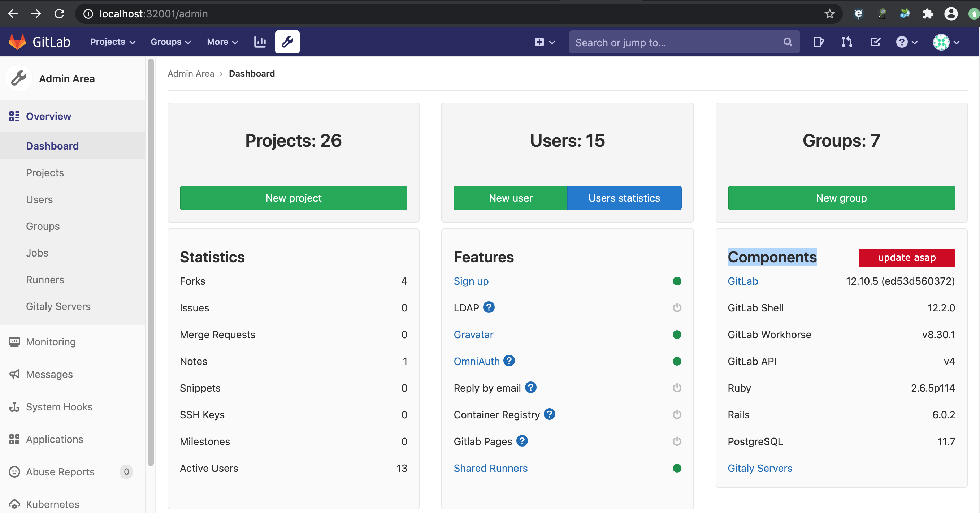View merge requests via the navbar icon
Image resolution: width=980 pixels, height=513 pixels.
click(846, 42)
